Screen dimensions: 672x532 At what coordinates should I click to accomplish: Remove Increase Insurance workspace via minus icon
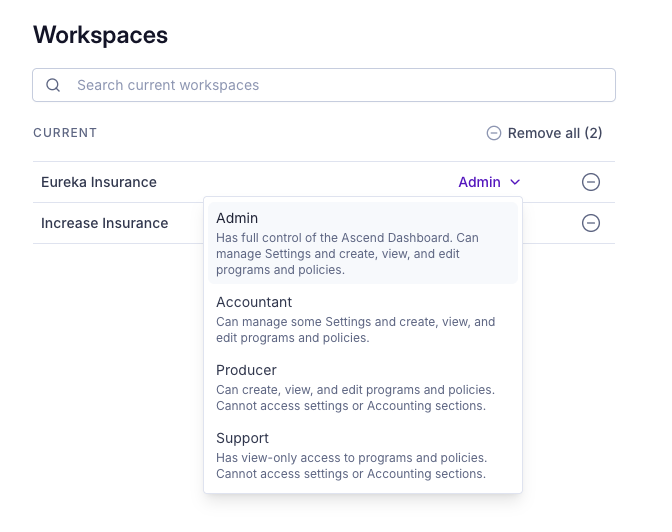coord(591,223)
